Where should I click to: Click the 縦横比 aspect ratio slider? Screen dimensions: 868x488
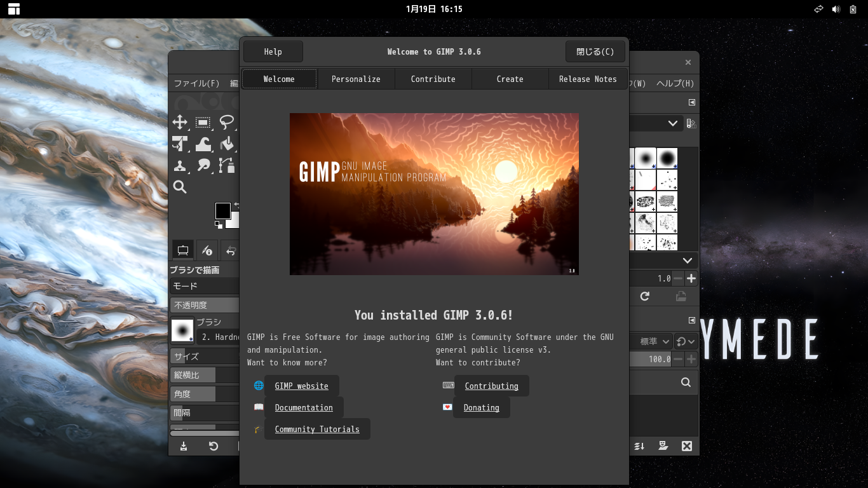205,375
